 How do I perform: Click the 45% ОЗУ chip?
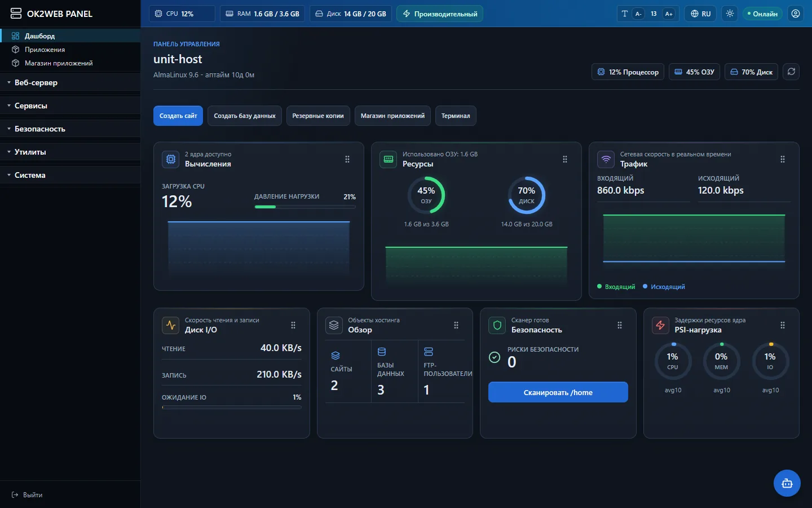tap(694, 72)
